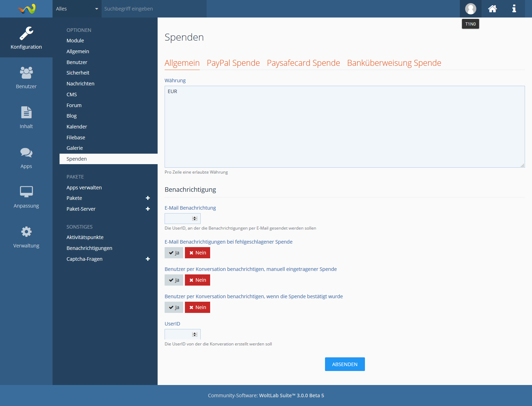
Task: Open the Verwaltung gear section
Action: click(26, 237)
